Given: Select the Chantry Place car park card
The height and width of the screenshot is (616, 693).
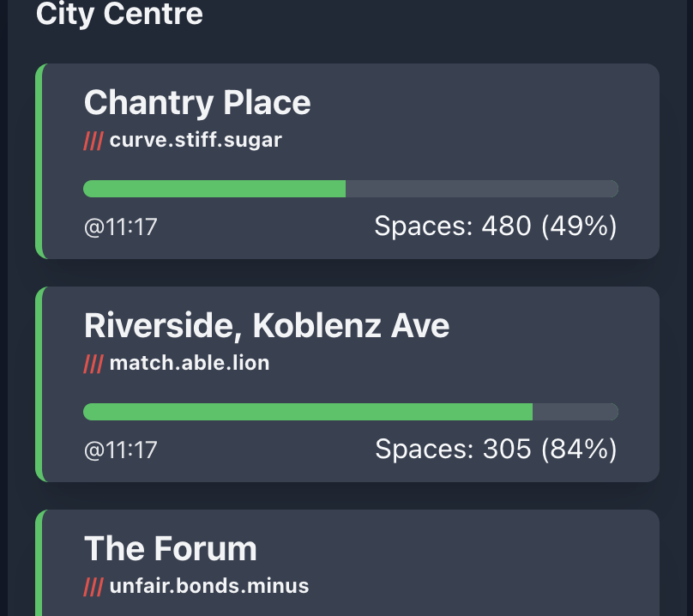Looking at the screenshot, I should (346, 160).
